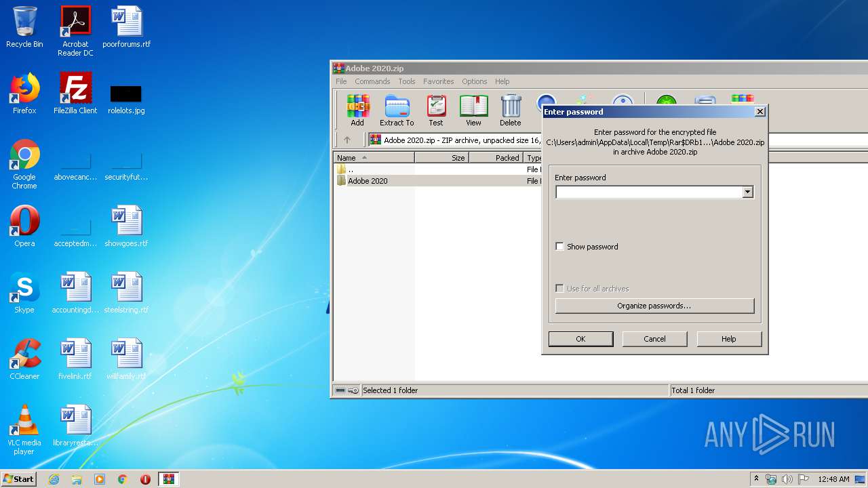868x488 pixels.
Task: Click the View toolbar icon
Action: click(x=473, y=110)
